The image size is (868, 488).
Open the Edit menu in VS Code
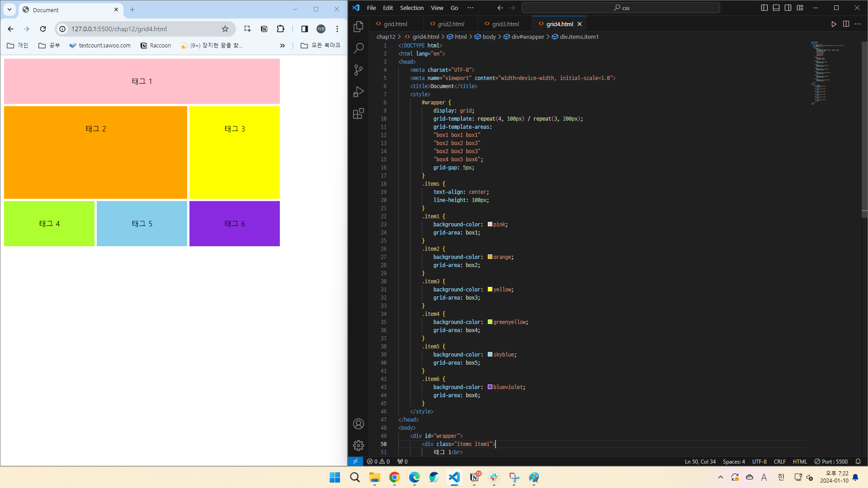[388, 8]
